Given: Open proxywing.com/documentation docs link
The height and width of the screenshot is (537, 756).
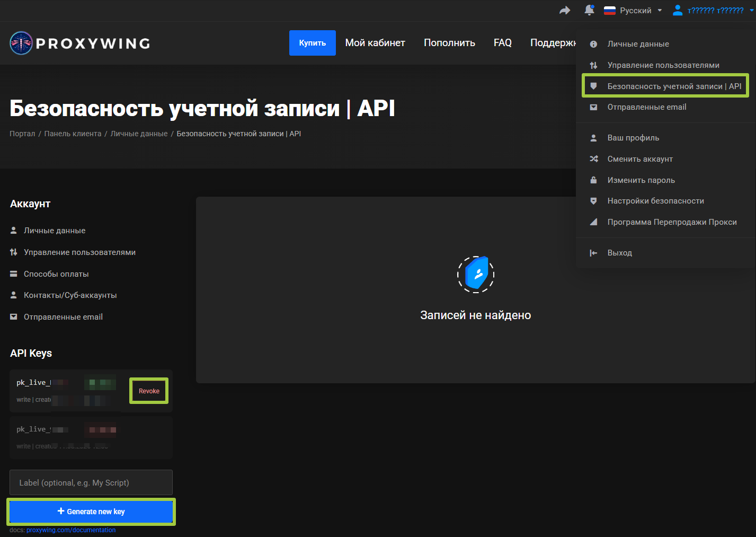Looking at the screenshot, I should point(71,530).
